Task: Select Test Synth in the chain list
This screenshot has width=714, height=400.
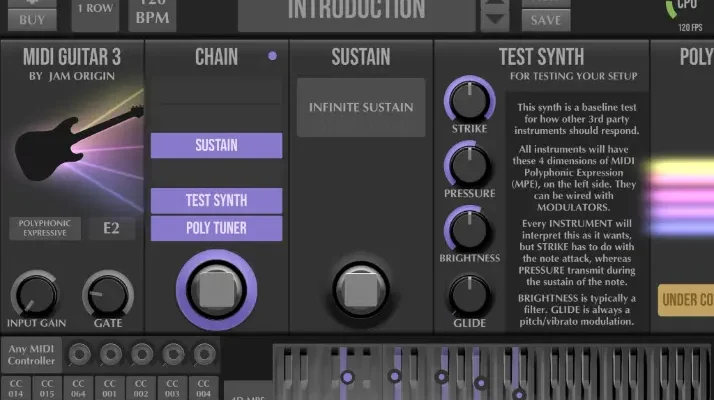Action: coord(216,200)
